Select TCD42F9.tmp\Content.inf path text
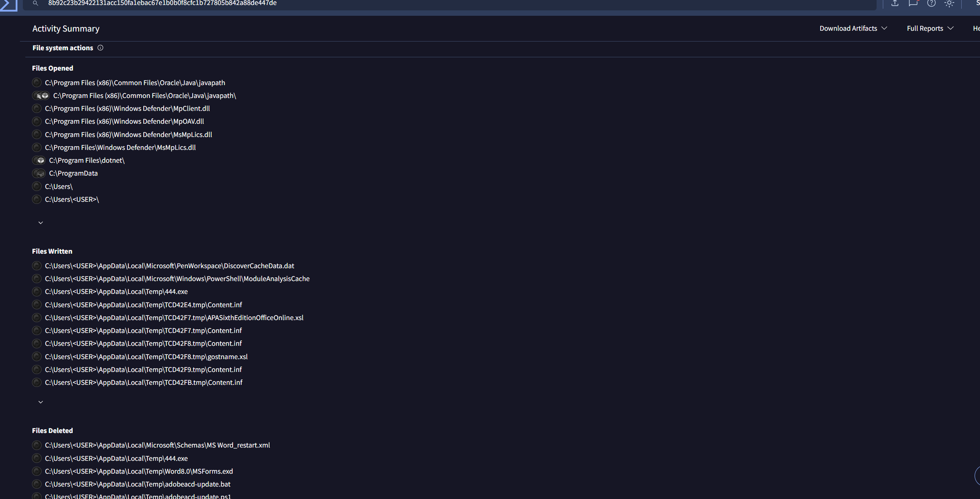Image resolution: width=980 pixels, height=499 pixels. 143,369
